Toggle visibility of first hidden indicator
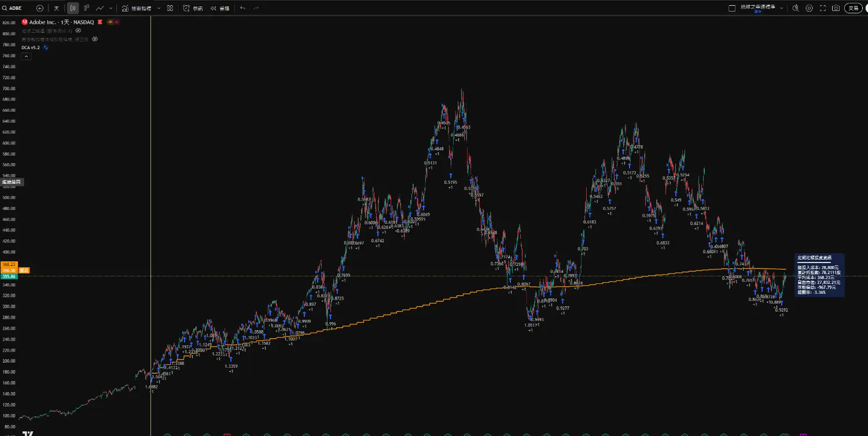This screenshot has height=436, width=868. point(78,30)
